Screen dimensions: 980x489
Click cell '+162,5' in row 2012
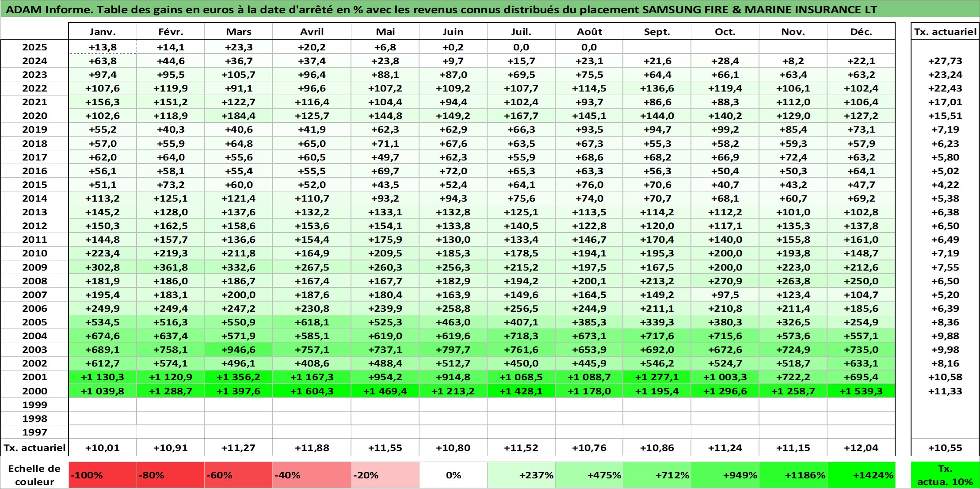(x=171, y=226)
